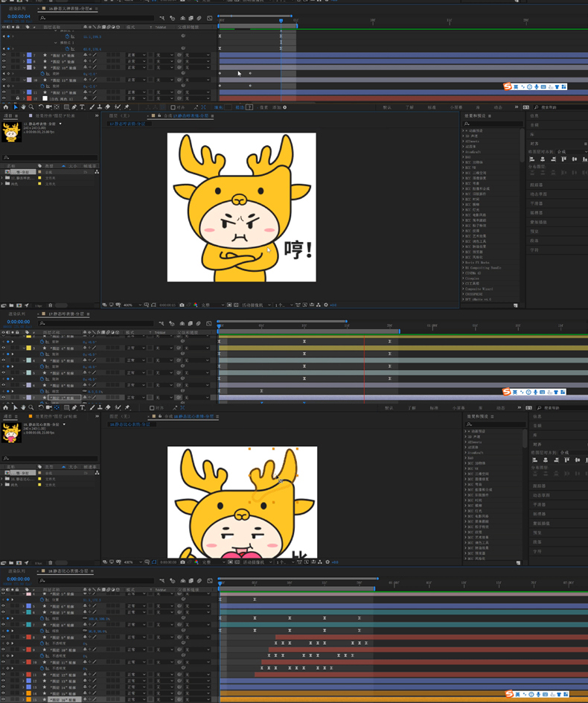Select 小屏幕 workspace above the 哼! preview
The height and width of the screenshot is (703, 588).
click(x=456, y=107)
